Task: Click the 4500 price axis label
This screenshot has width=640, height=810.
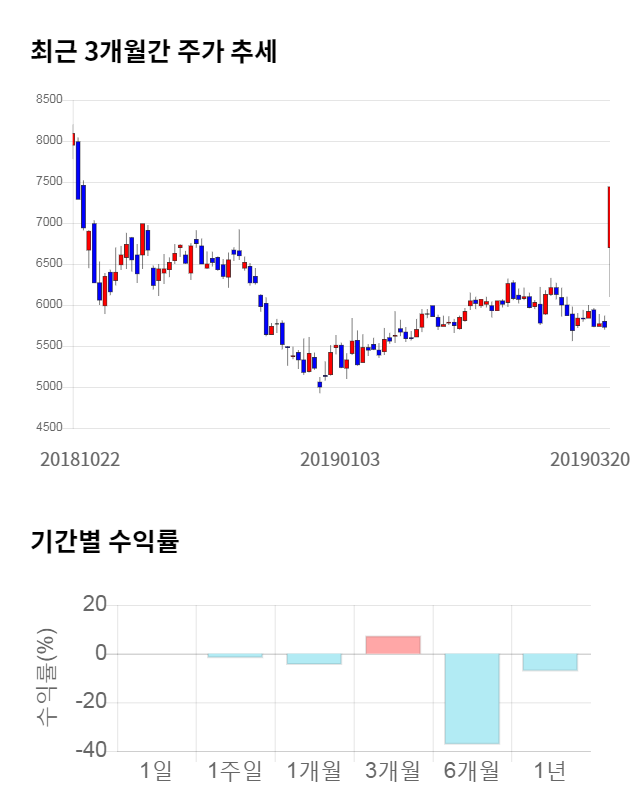Action: (49, 428)
